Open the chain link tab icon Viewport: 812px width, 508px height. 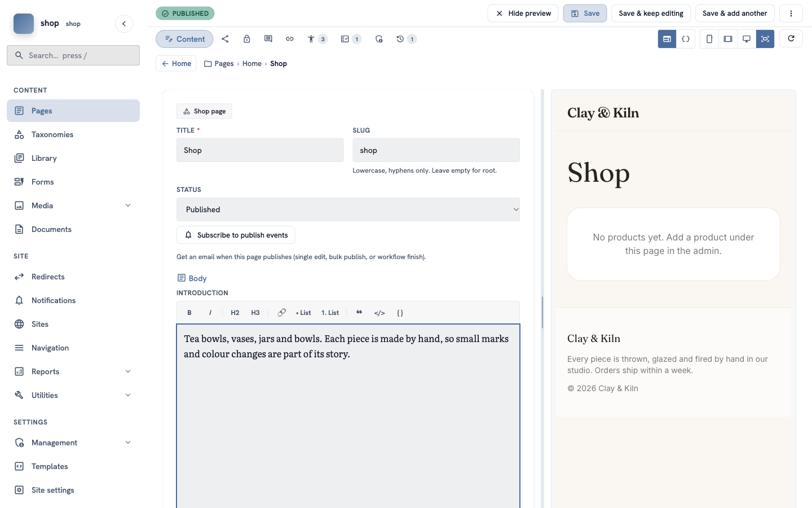(289, 39)
